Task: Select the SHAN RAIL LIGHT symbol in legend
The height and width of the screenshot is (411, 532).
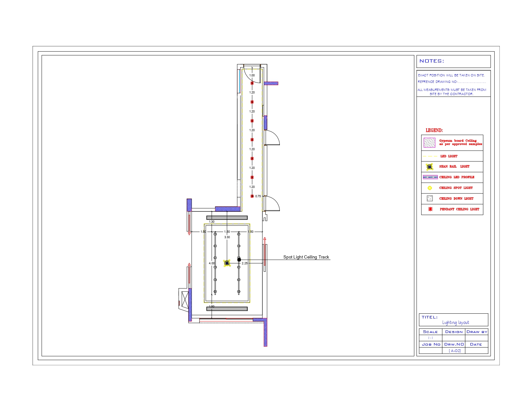Action: pyautogui.click(x=430, y=167)
